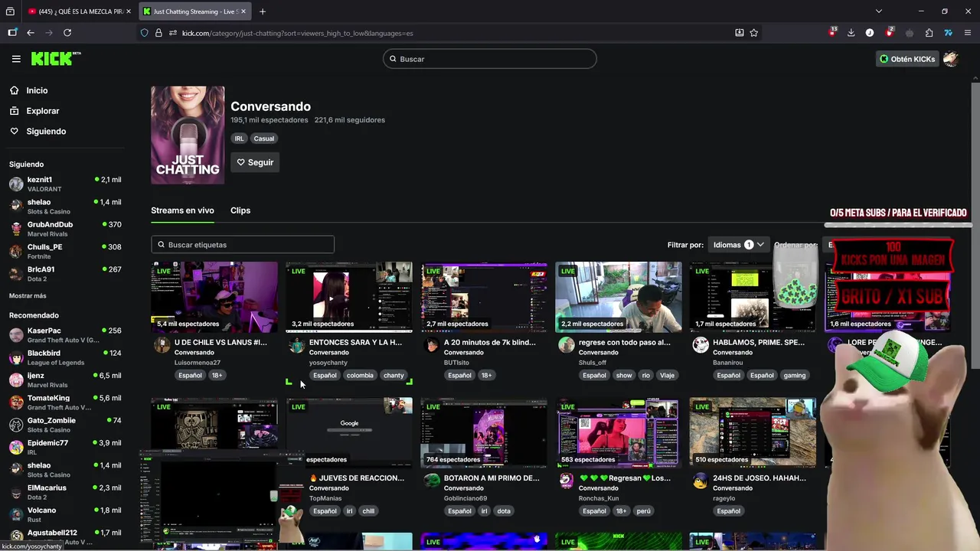
Task: Open the site information shield icon
Action: [x=144, y=33]
